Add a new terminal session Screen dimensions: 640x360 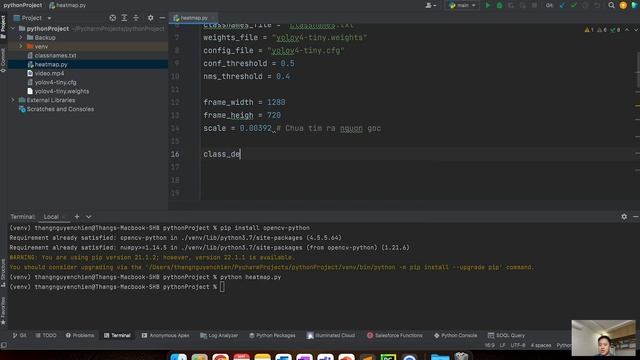click(77, 217)
